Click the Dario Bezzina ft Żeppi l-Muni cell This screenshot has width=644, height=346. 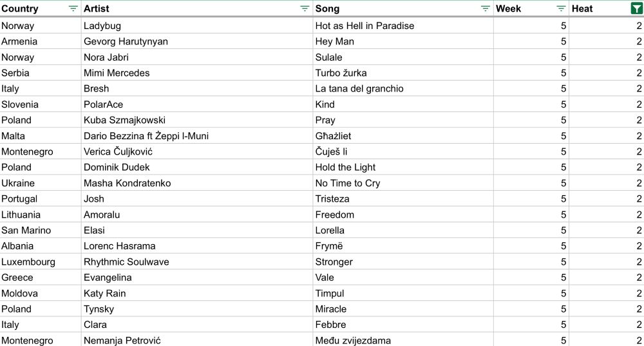tap(197, 135)
